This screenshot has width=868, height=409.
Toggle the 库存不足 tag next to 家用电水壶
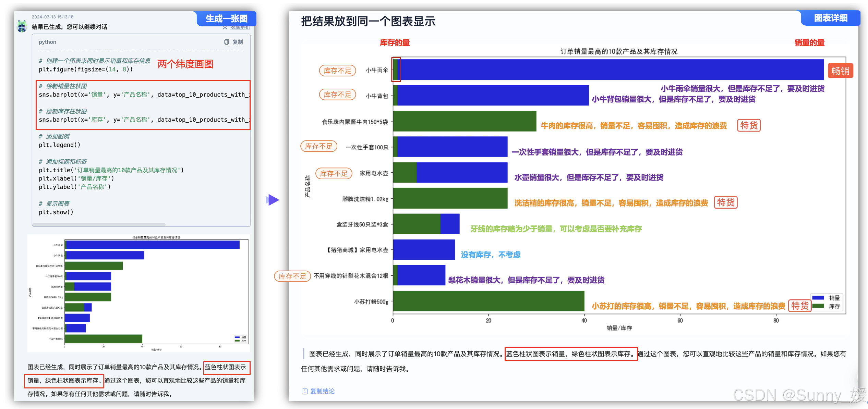[x=334, y=173]
